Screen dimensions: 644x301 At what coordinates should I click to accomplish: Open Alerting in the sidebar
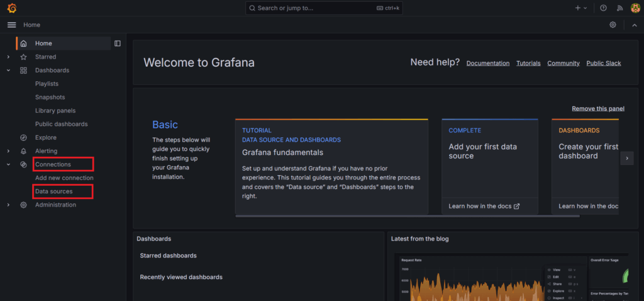(x=47, y=151)
